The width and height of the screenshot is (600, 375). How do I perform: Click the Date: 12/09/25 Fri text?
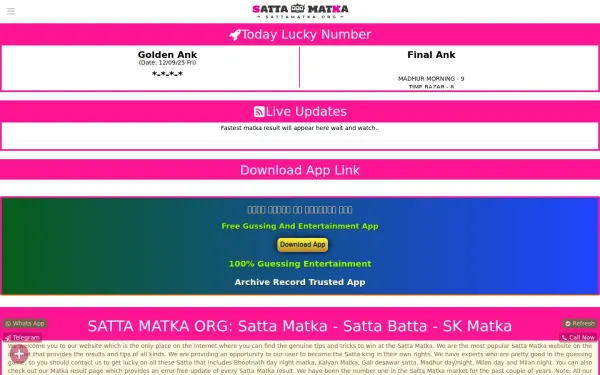point(167,63)
